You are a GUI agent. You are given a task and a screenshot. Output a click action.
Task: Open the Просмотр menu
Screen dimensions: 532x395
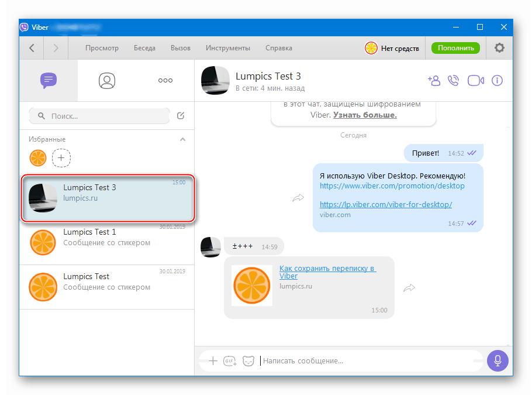coord(102,48)
